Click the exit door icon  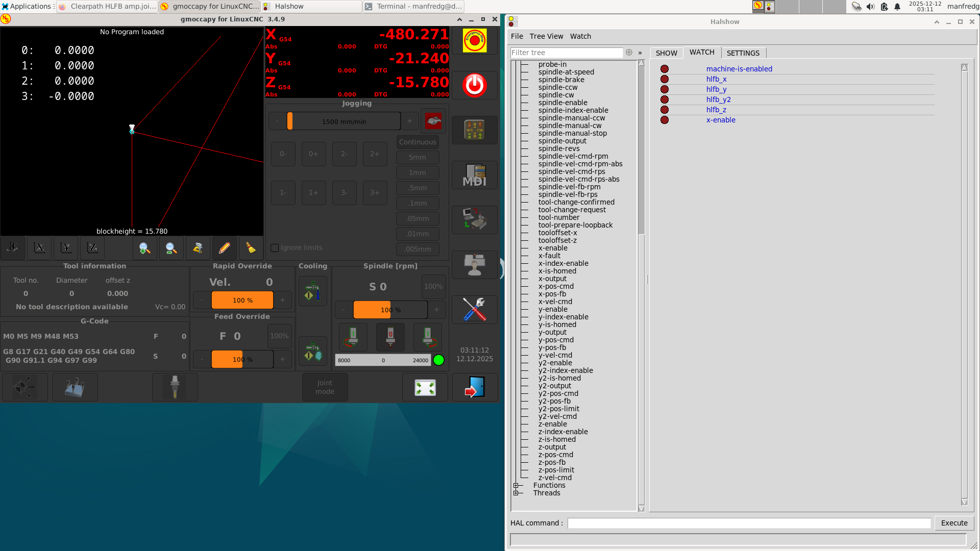[x=474, y=388]
